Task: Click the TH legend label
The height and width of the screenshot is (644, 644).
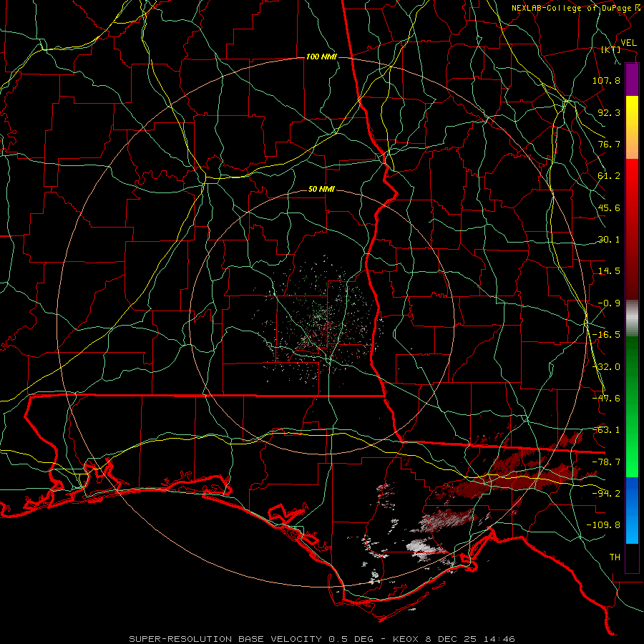Action: 615,557
